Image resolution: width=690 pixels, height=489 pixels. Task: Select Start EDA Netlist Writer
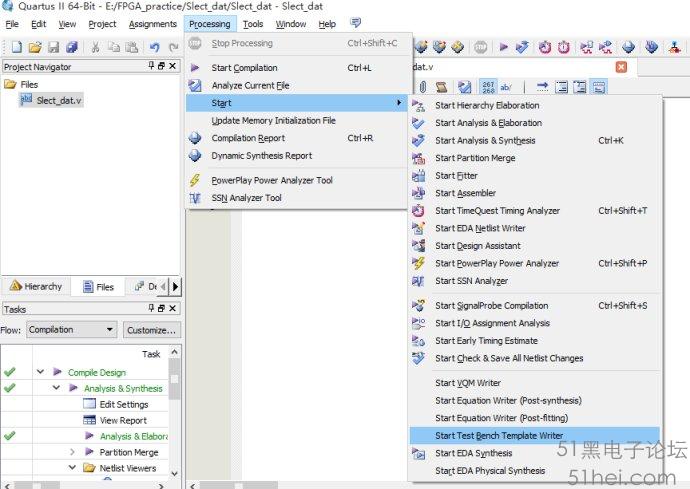535,228
